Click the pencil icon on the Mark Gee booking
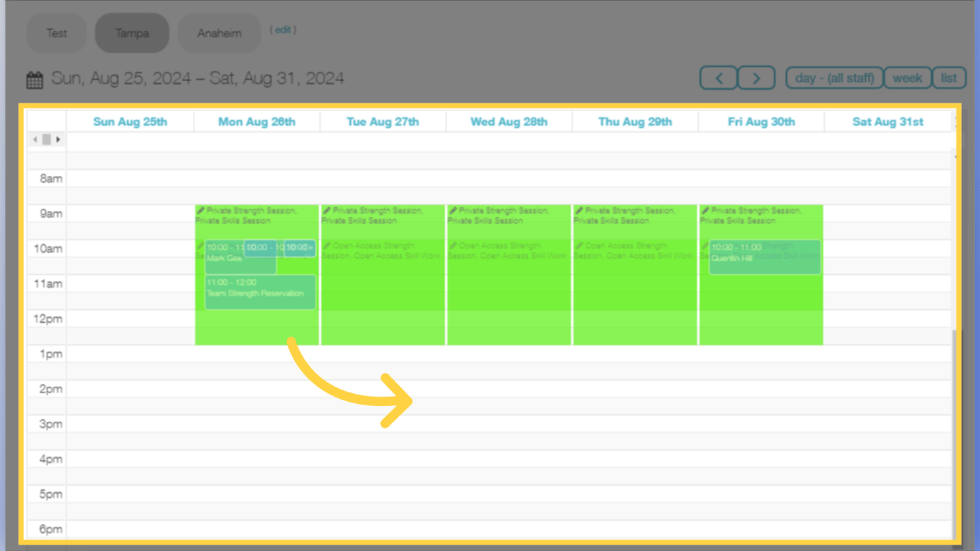Image resolution: width=980 pixels, height=551 pixels. click(199, 245)
